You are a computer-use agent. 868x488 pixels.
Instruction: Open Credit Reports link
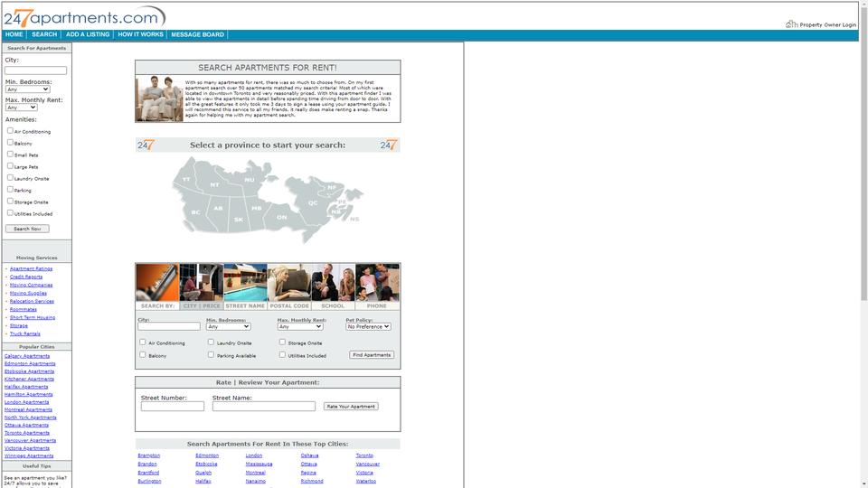coord(26,277)
